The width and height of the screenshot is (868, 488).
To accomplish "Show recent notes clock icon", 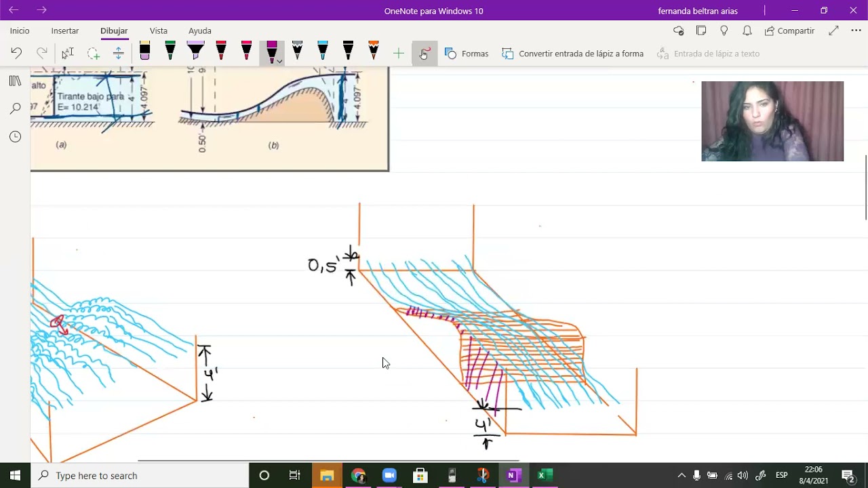I will pyautogui.click(x=15, y=137).
